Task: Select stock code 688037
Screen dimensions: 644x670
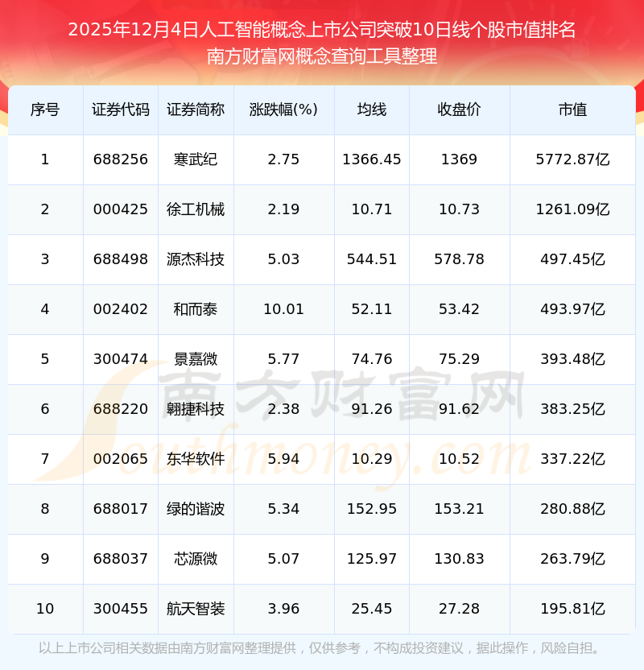Action: pos(121,559)
